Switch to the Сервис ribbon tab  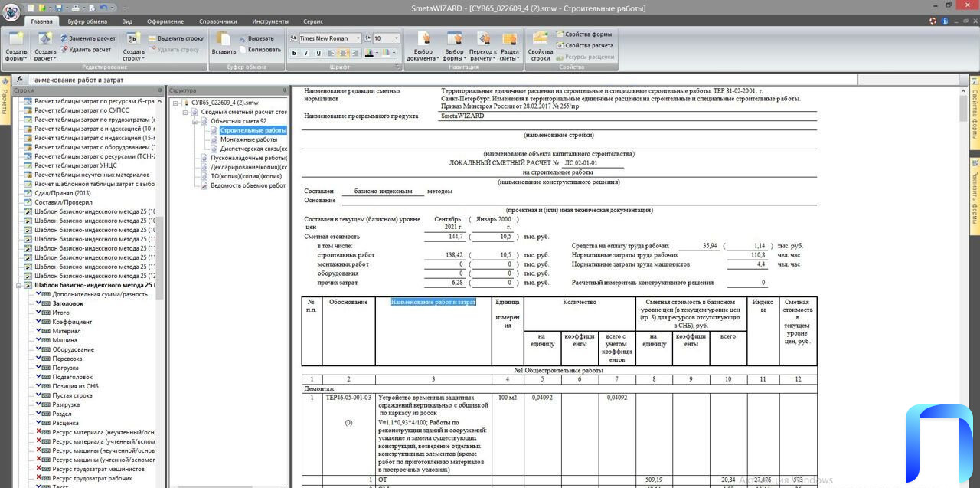(x=312, y=21)
